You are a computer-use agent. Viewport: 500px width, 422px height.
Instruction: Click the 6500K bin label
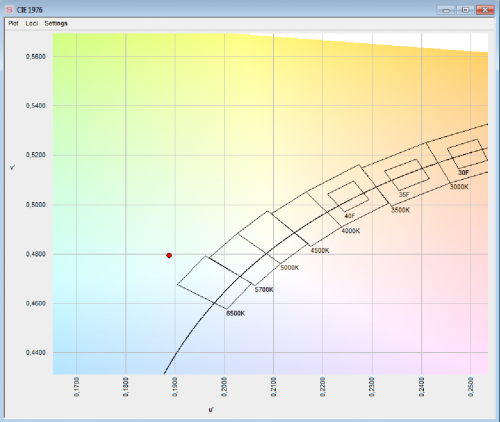coord(235,313)
